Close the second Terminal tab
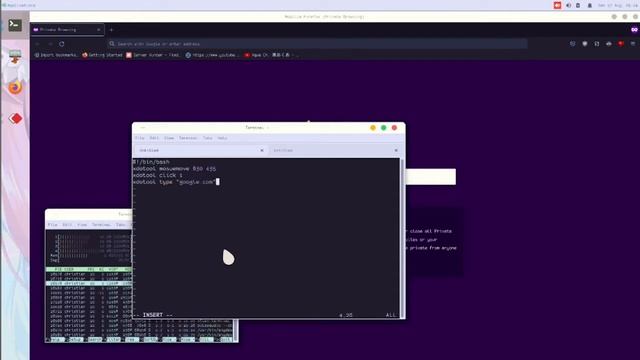This screenshot has height=360, width=640. click(396, 150)
